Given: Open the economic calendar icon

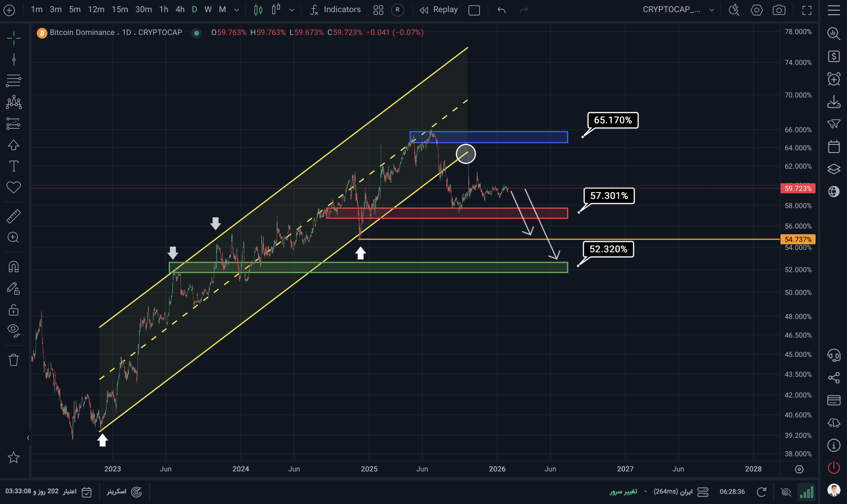Looking at the screenshot, I should (834, 147).
